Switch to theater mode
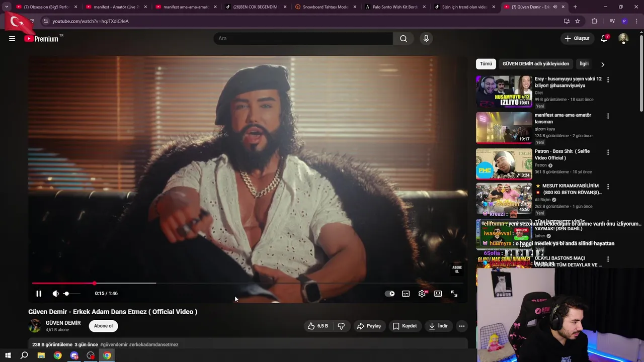The height and width of the screenshot is (362, 644). (438, 294)
